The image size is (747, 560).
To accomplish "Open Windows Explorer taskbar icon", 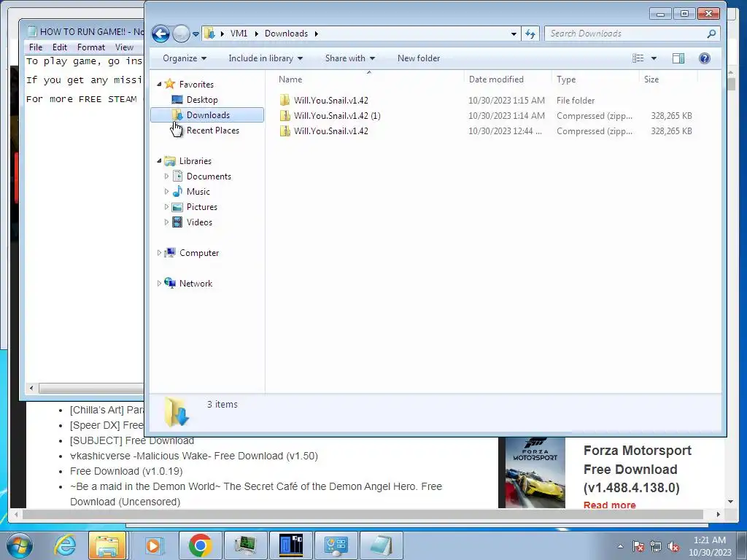I will coord(107,545).
